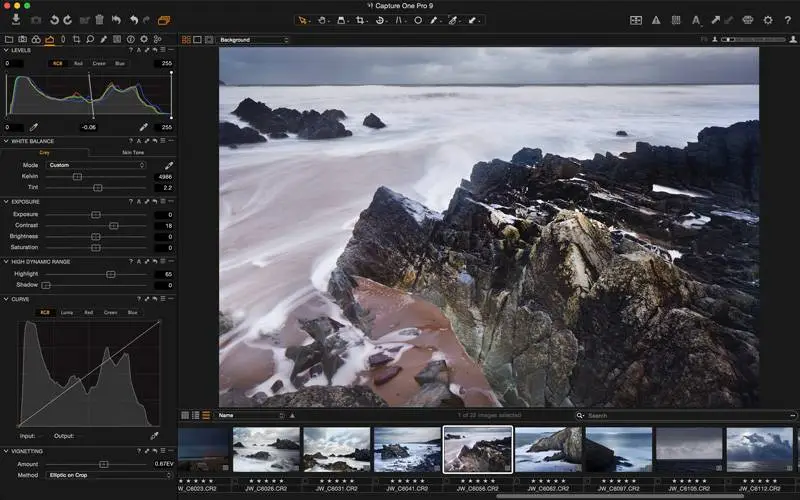This screenshot has width=800, height=500.
Task: Open the White Balance Mode dropdown
Action: click(x=96, y=165)
